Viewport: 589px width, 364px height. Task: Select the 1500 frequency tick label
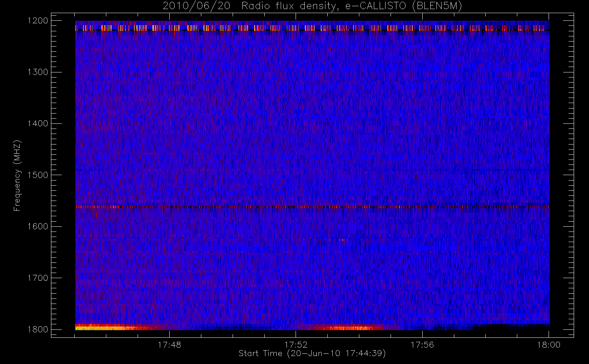[38, 175]
